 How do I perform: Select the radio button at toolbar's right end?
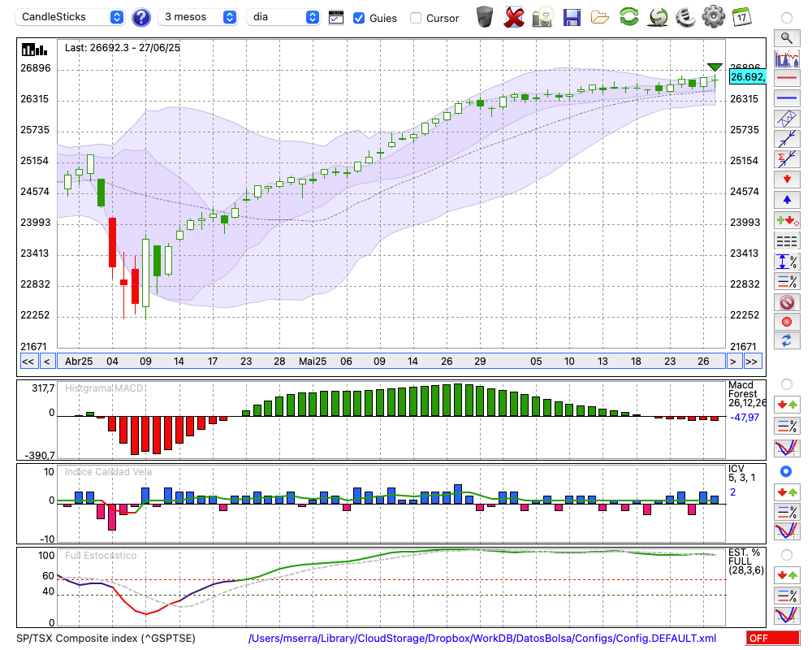(787, 18)
